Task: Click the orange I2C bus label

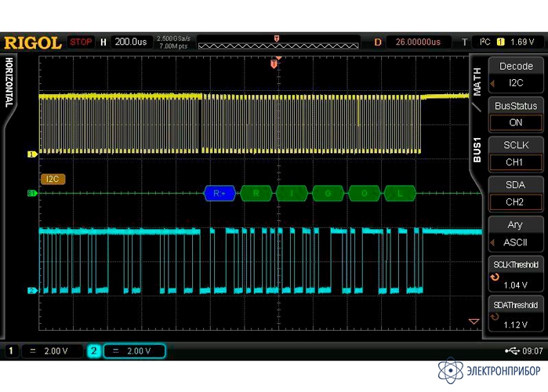Action: click(53, 180)
